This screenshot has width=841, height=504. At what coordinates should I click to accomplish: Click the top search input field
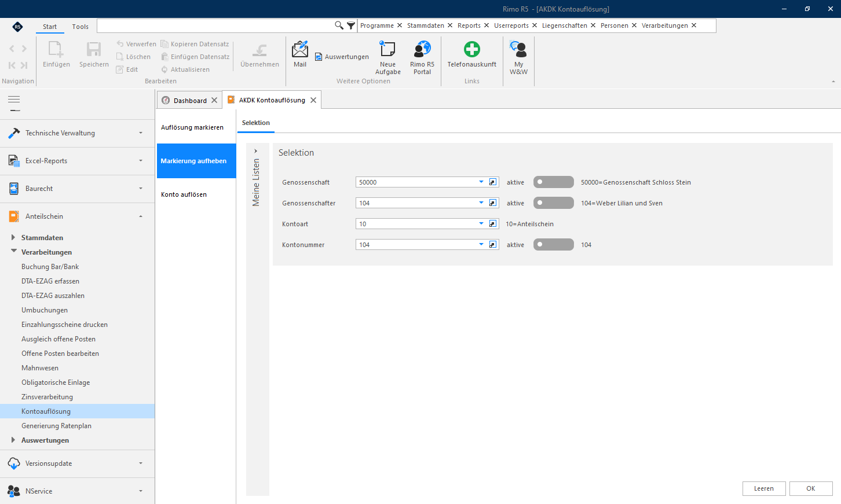(215, 25)
